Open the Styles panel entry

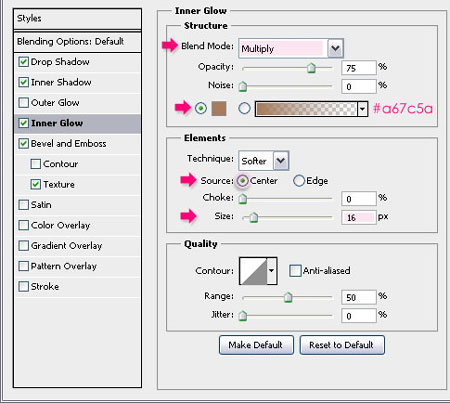[77, 19]
